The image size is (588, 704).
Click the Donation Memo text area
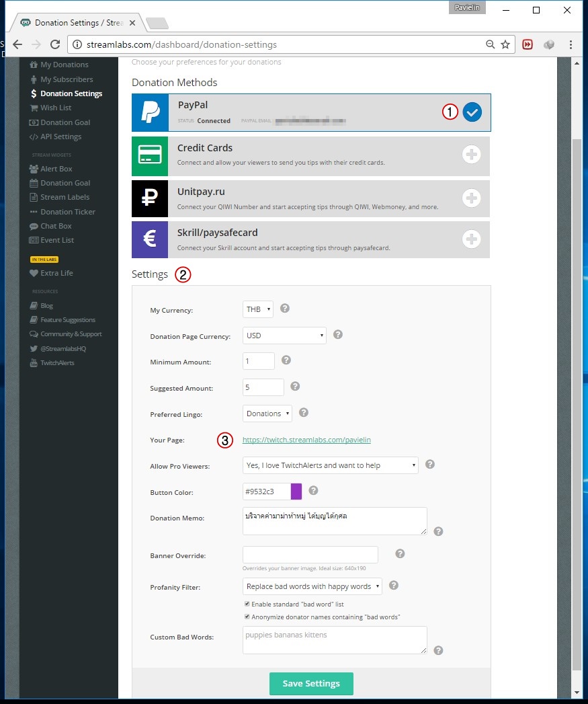pos(335,521)
